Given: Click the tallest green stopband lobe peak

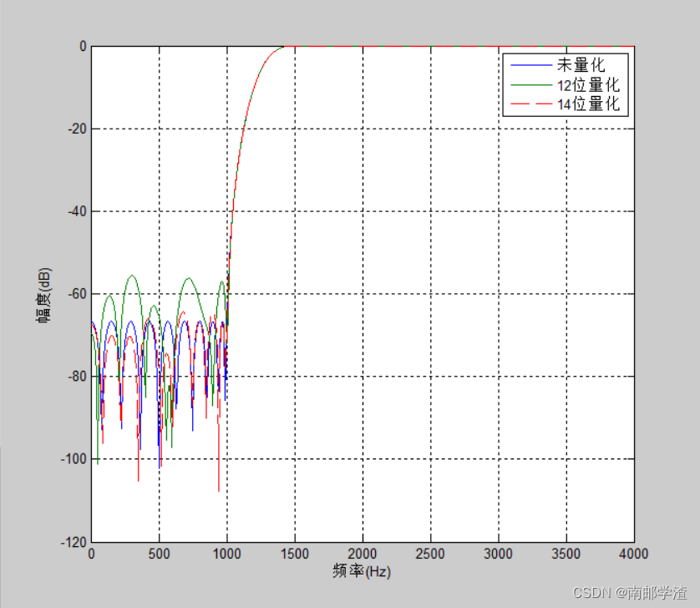Looking at the screenshot, I should coord(132,276).
